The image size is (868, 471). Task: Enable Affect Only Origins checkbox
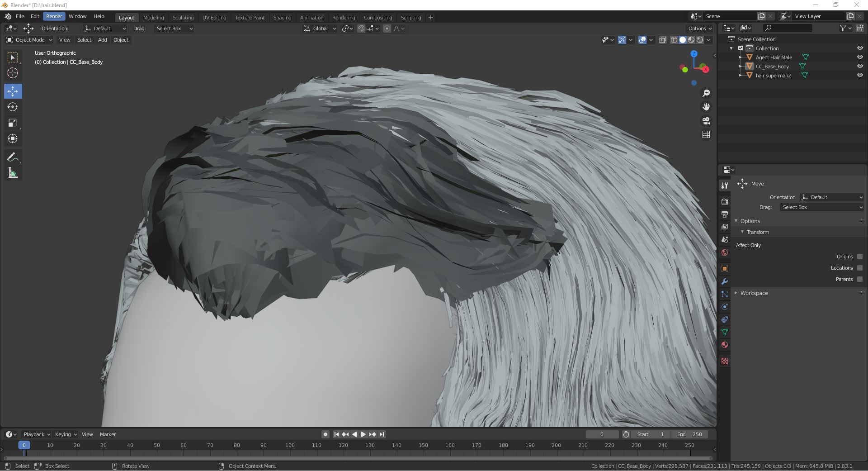pos(860,257)
